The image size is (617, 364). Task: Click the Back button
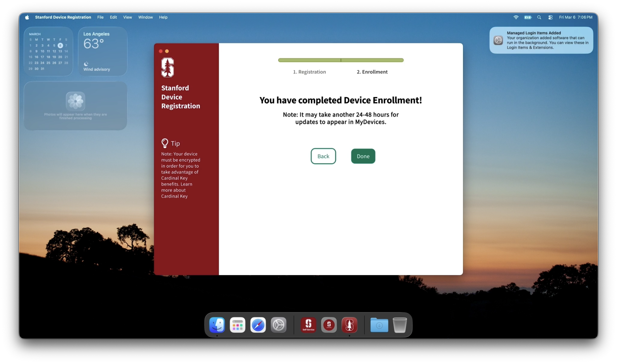click(x=323, y=156)
